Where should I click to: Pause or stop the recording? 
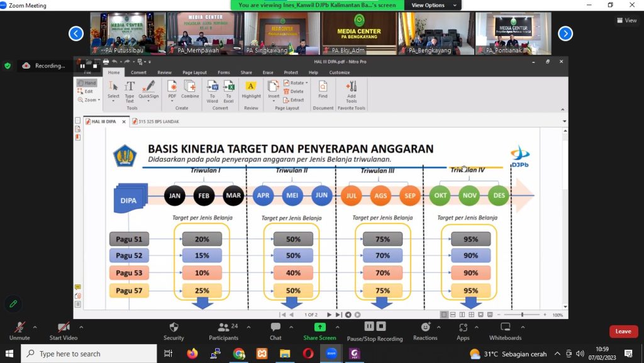pyautogui.click(x=375, y=328)
